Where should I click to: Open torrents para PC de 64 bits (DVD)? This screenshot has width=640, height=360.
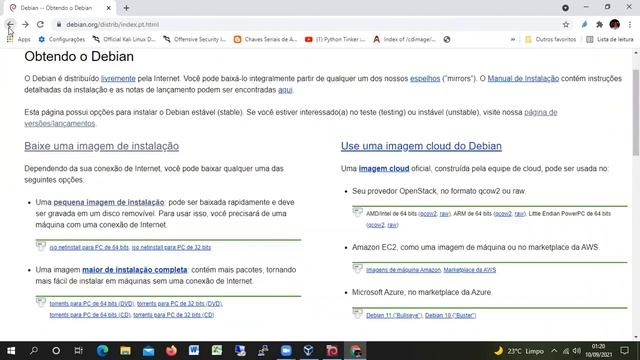point(92,304)
